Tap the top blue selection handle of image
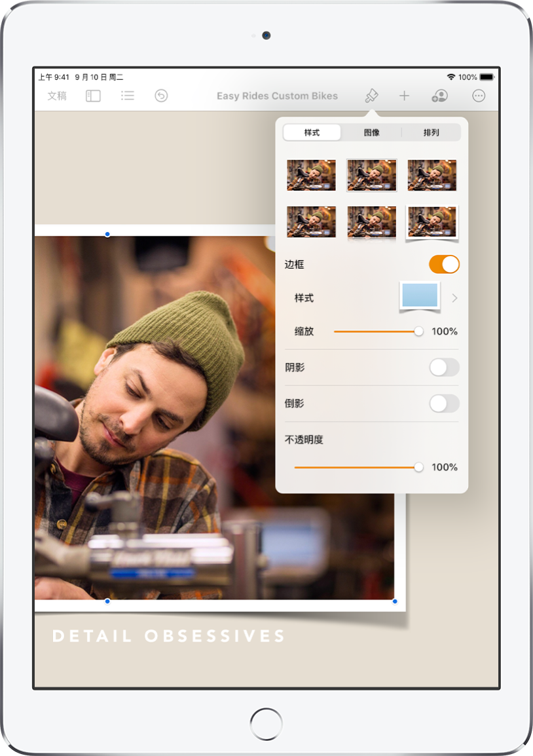The height and width of the screenshot is (756, 533). (107, 235)
